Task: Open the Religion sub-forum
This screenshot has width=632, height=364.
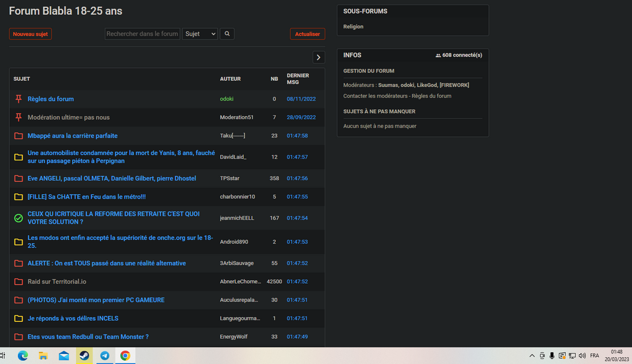Action: pos(353,27)
